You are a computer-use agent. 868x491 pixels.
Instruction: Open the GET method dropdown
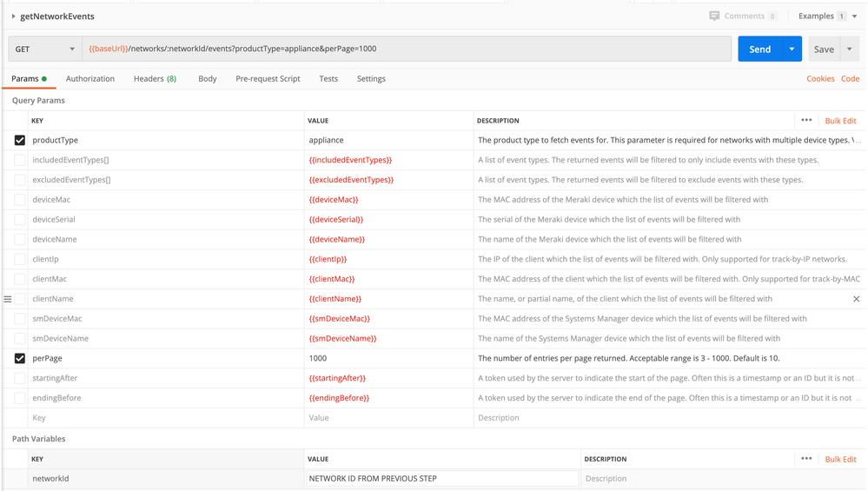(x=45, y=50)
